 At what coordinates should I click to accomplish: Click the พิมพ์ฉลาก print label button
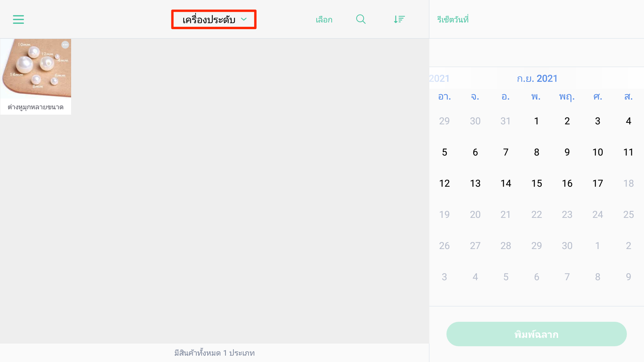click(x=536, y=334)
